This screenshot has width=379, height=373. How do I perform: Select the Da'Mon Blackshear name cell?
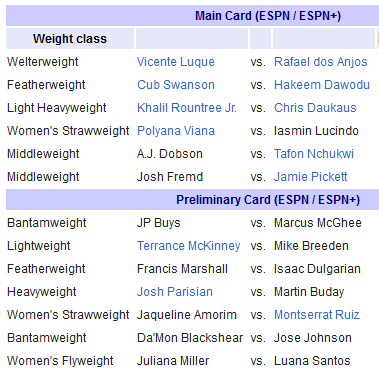point(190,338)
